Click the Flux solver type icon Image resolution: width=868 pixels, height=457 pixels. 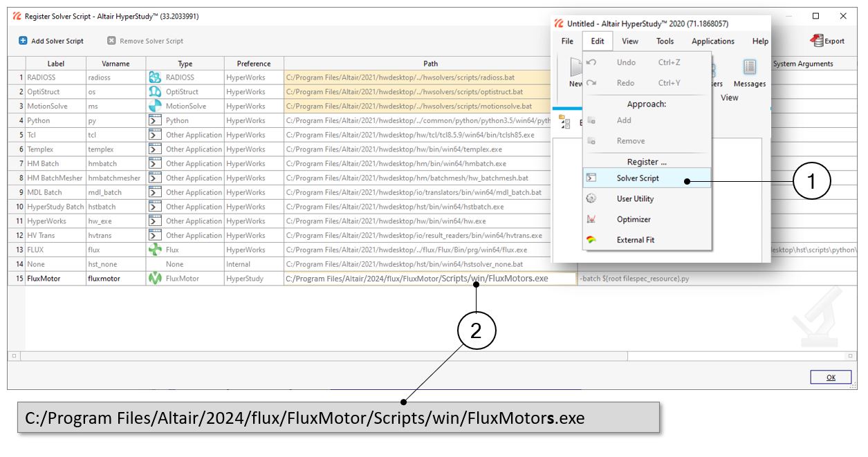click(155, 250)
